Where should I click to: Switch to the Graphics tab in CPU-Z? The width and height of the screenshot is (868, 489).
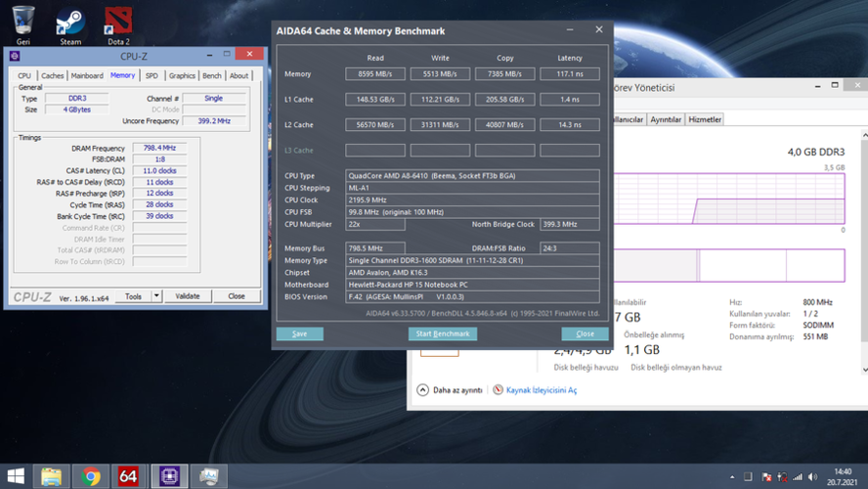[182, 76]
